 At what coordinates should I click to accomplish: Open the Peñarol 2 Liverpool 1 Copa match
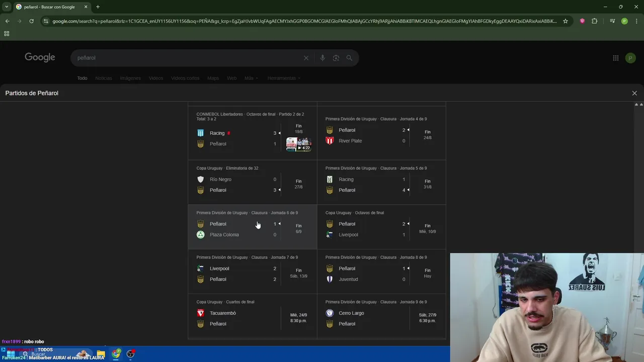pos(381,227)
